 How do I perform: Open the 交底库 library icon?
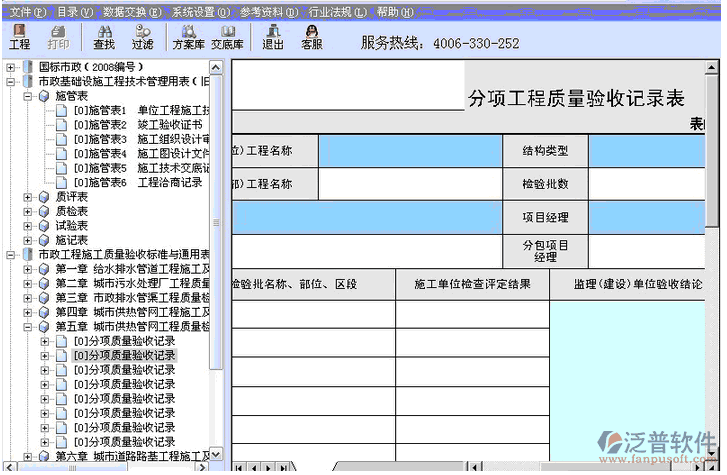coord(228,37)
